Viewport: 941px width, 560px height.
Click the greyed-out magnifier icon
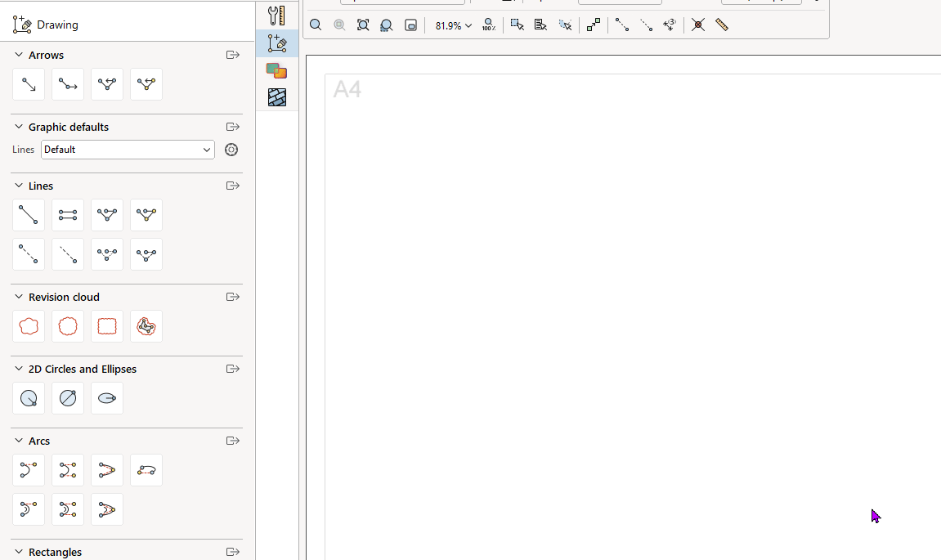click(339, 25)
